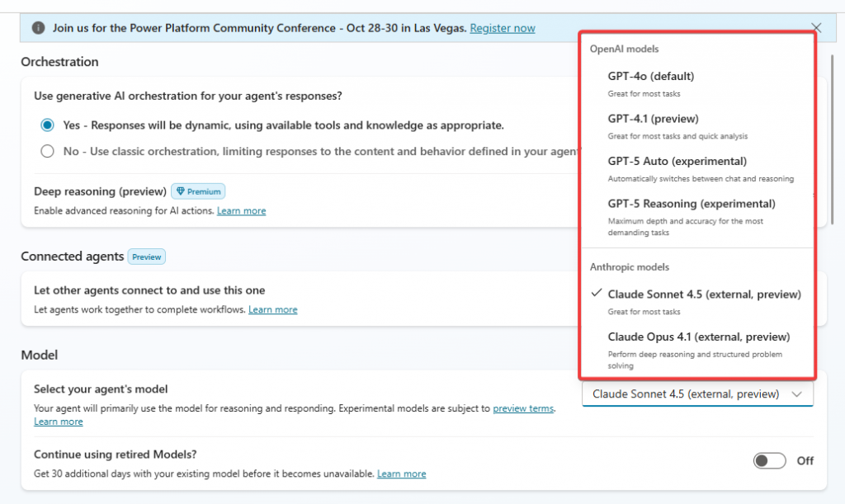The height and width of the screenshot is (504, 845).
Task: Select Yes for generative AI orchestration
Action: pyautogui.click(x=47, y=125)
